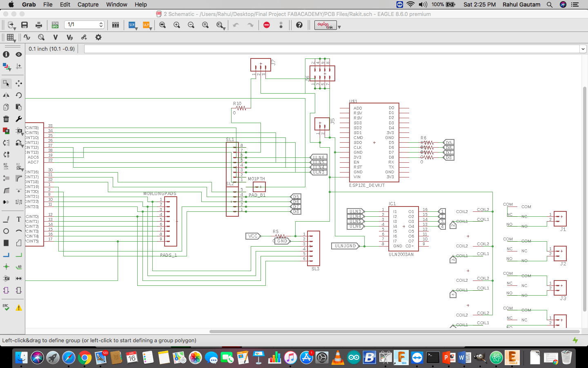The width and height of the screenshot is (588, 368).
Task: Click the designlink button
Action: coord(325,25)
